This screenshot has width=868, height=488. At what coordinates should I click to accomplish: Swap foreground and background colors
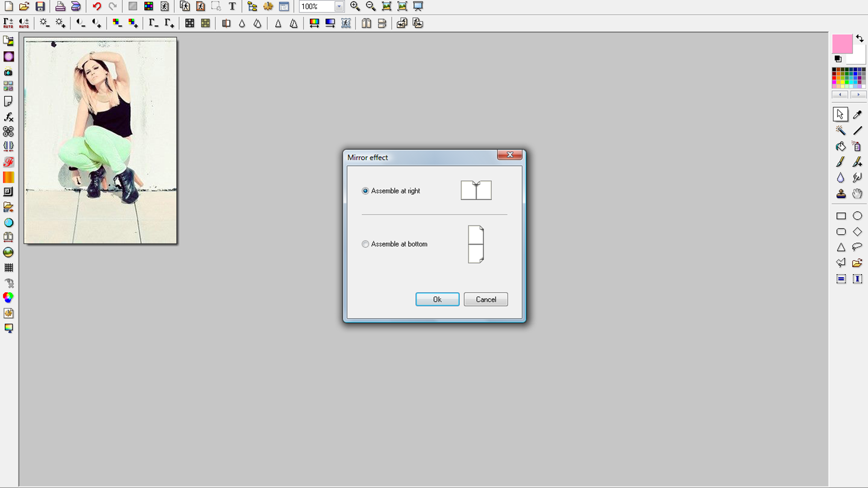(860, 39)
